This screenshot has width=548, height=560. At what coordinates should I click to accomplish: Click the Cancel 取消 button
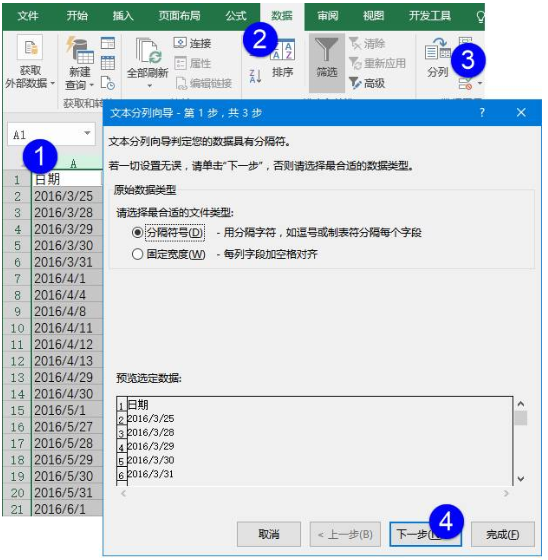269,534
